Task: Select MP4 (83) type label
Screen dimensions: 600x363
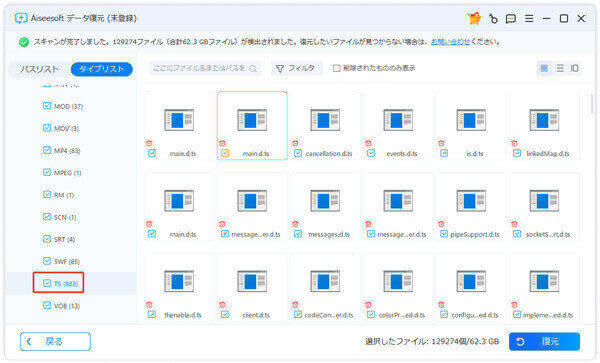Action: (x=67, y=151)
